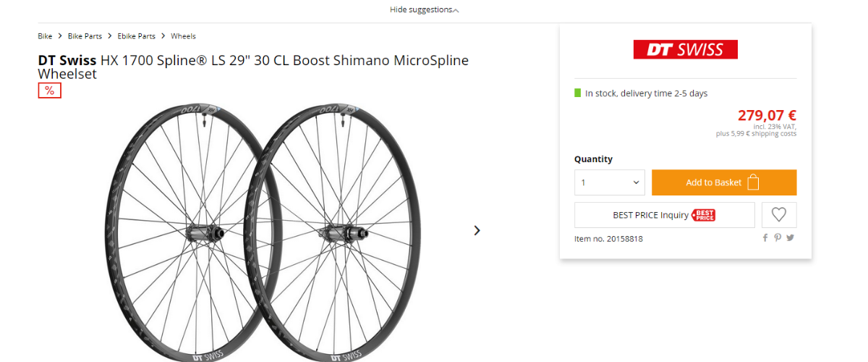
Task: Click BEST PRICE Inquiry button
Action: [651, 215]
